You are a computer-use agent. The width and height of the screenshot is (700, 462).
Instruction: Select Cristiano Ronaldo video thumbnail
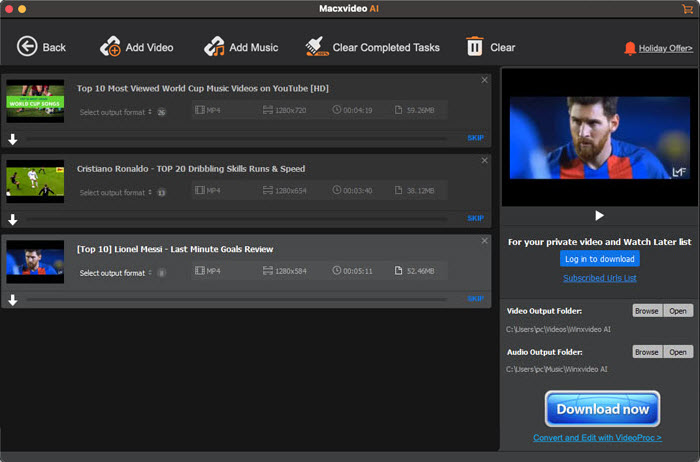[35, 182]
